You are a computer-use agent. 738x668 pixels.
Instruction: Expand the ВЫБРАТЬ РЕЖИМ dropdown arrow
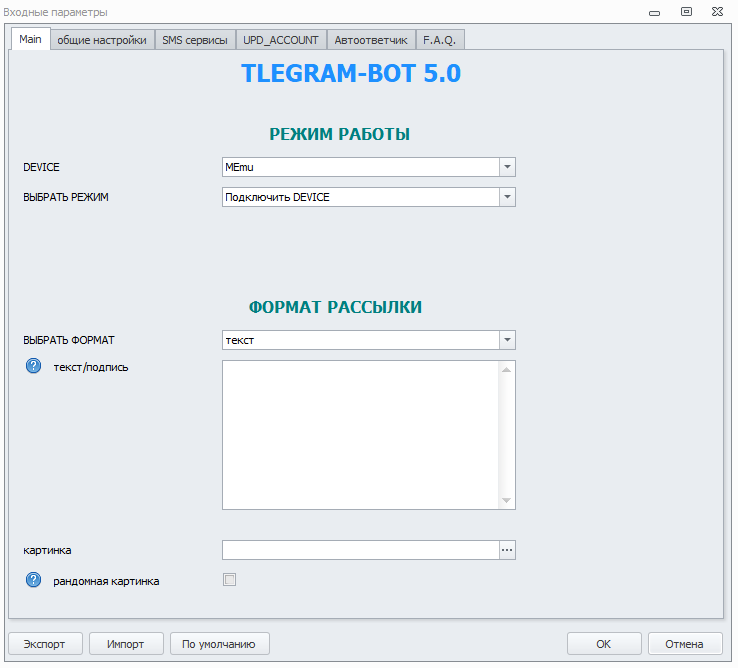(507, 197)
